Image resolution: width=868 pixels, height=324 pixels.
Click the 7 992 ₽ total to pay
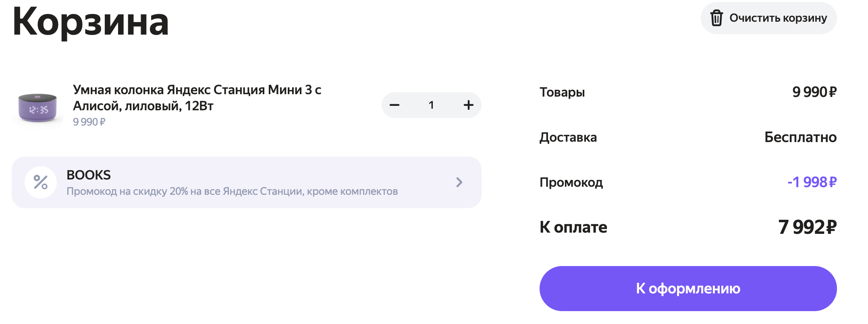(x=807, y=227)
